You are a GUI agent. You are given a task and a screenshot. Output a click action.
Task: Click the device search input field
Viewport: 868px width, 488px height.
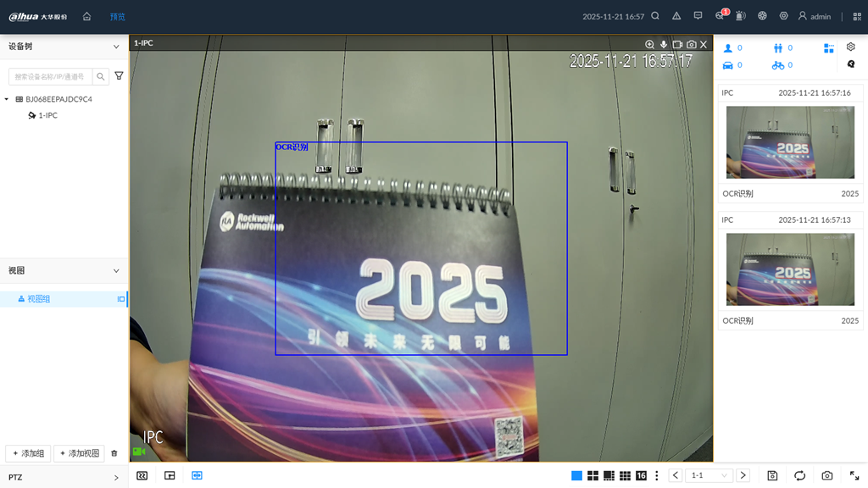click(50, 76)
